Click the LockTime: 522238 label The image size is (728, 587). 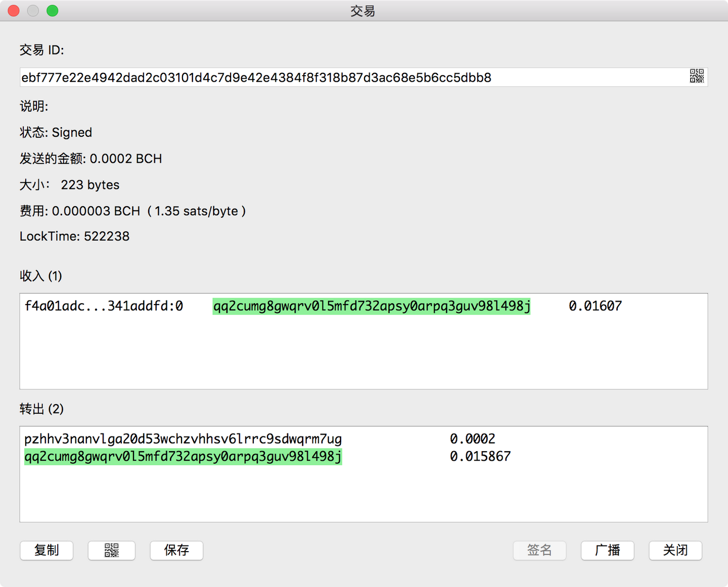tap(74, 236)
